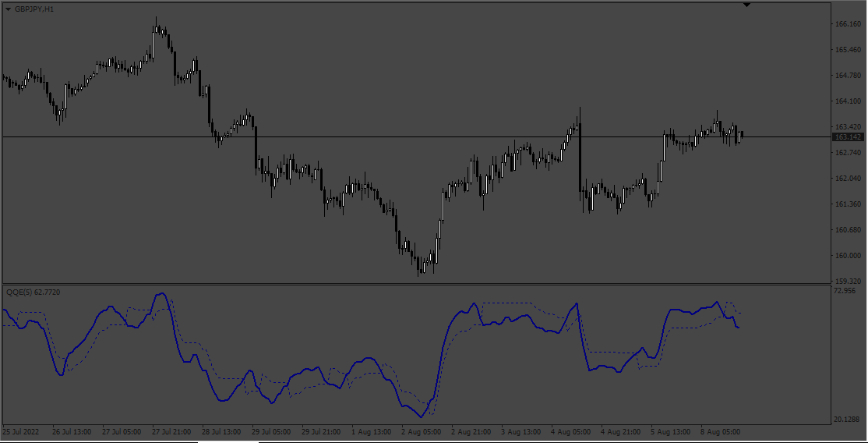The width and height of the screenshot is (868, 443).
Task: Click the chart shift triangle marker at top
Action: point(746,5)
